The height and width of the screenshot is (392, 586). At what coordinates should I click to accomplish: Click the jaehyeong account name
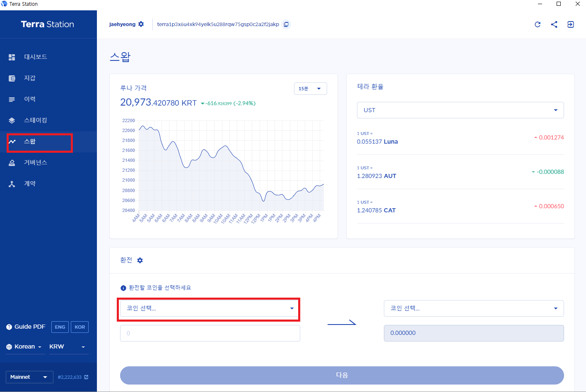coord(123,24)
